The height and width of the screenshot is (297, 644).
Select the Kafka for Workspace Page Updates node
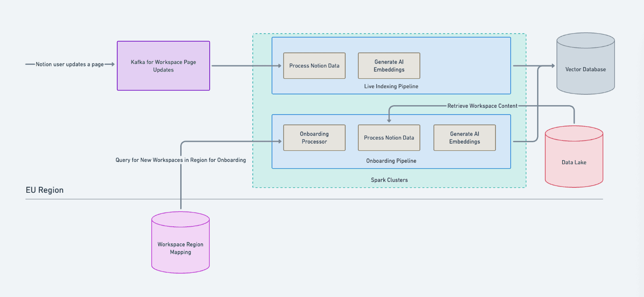click(x=163, y=65)
